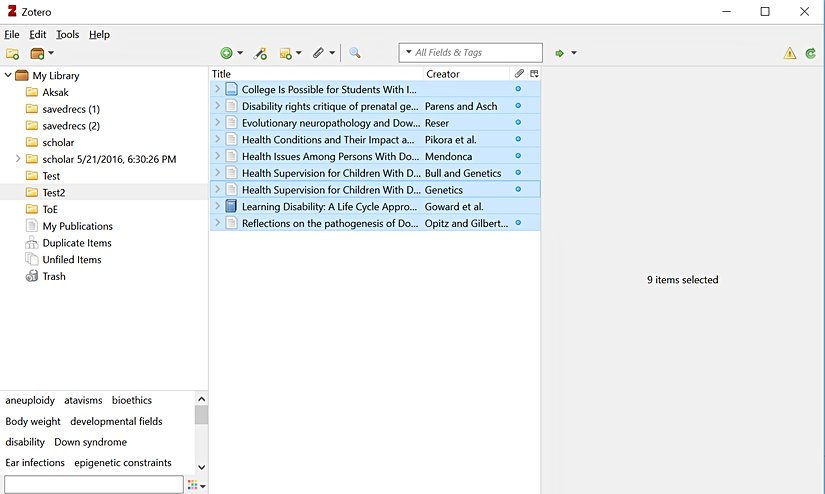Screen dimensions: 825x494
Task: Sort items by Creator column header
Action: coord(443,74)
